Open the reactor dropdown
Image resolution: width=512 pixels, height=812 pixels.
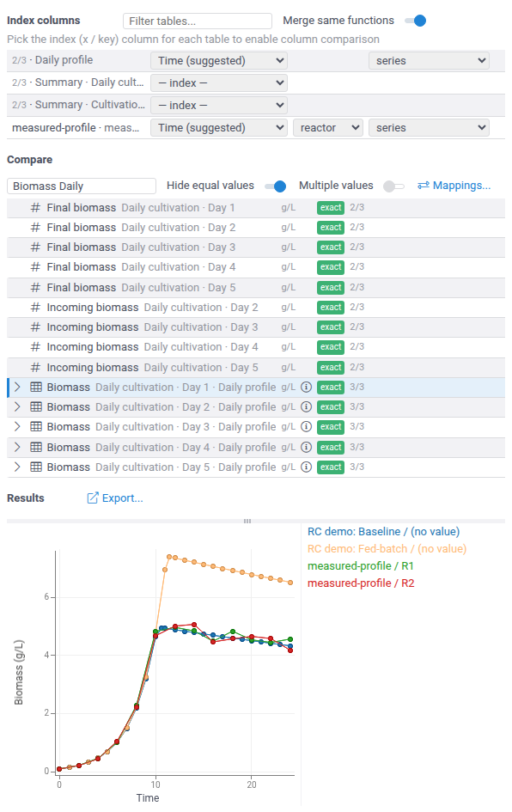click(x=328, y=127)
